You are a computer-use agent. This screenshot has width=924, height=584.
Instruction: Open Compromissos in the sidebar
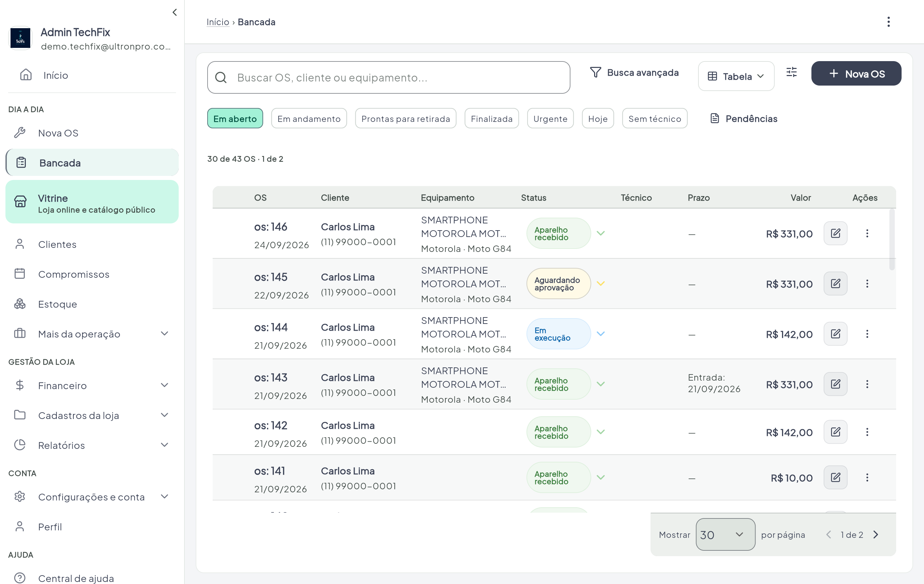tap(92, 274)
